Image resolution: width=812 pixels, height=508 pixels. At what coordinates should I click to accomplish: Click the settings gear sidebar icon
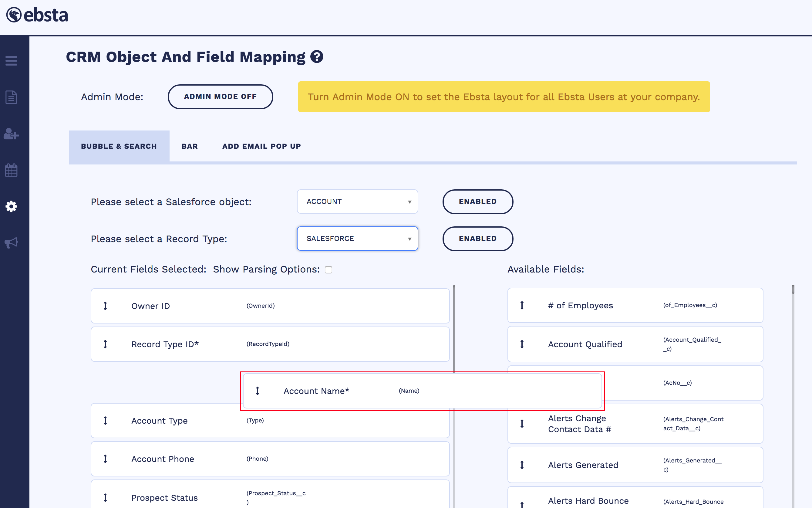point(11,206)
